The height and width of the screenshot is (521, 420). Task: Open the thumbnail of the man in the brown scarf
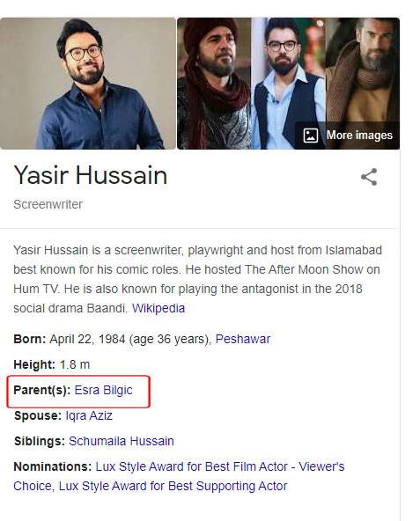(363, 70)
